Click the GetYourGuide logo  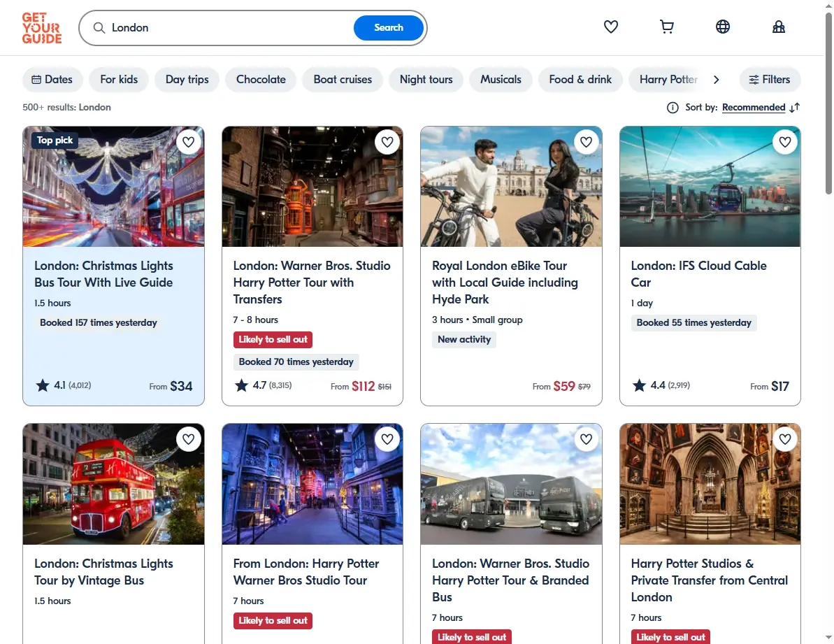(x=41, y=28)
